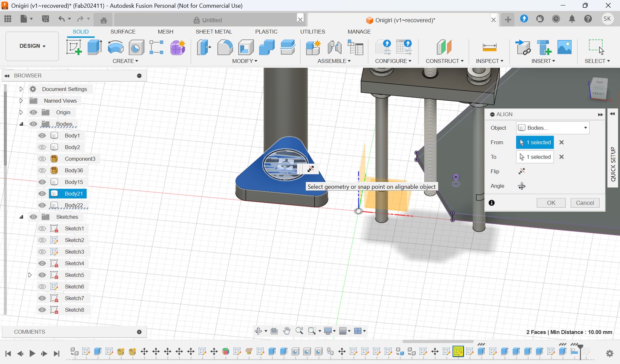Click the Joint tool icon
620x364 pixels.
point(335,47)
